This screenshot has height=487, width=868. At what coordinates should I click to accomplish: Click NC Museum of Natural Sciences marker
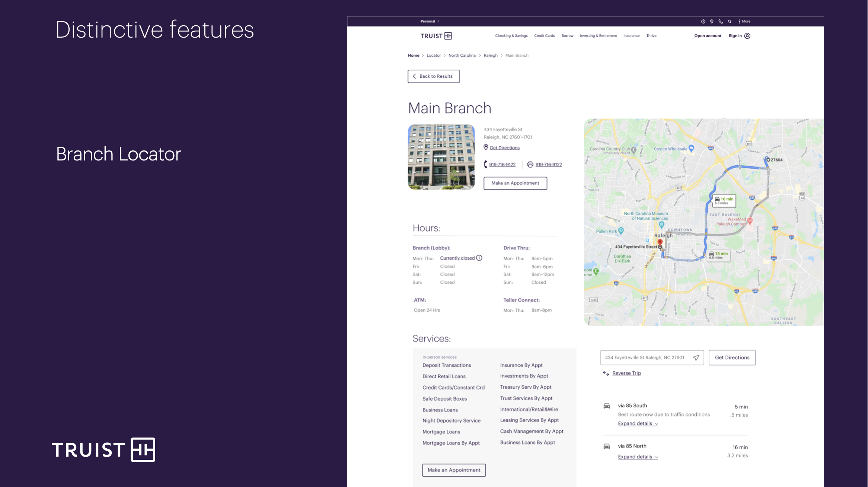[661, 225]
